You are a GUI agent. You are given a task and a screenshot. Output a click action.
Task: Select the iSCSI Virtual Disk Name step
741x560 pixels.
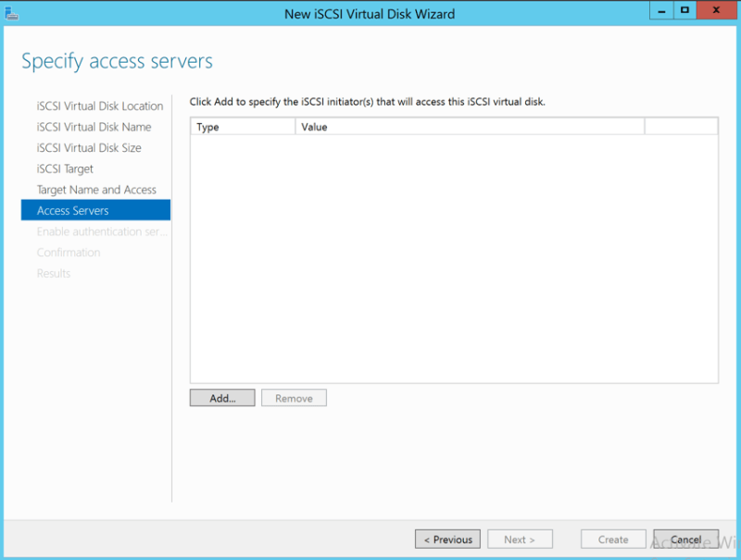point(94,127)
